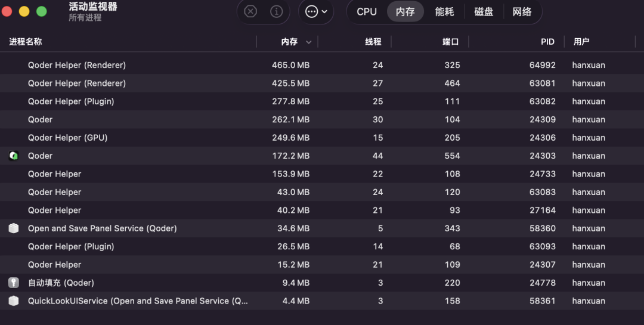Viewport: 644px width, 325px height.
Task: Switch to the CPU tab
Action: pos(367,11)
